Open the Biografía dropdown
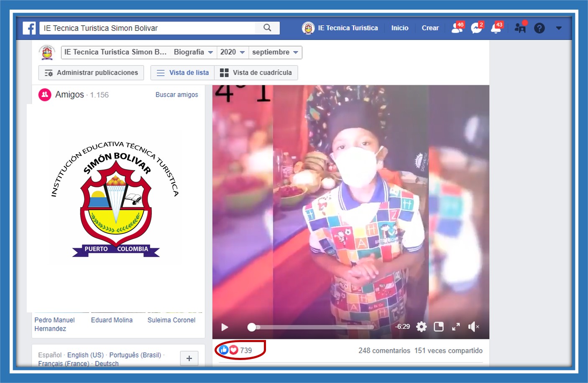Viewport: 588px width, 383px height. pos(193,52)
